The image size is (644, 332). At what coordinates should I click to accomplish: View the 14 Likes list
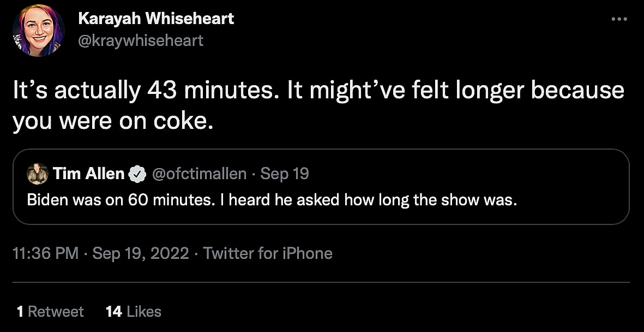[134, 312]
